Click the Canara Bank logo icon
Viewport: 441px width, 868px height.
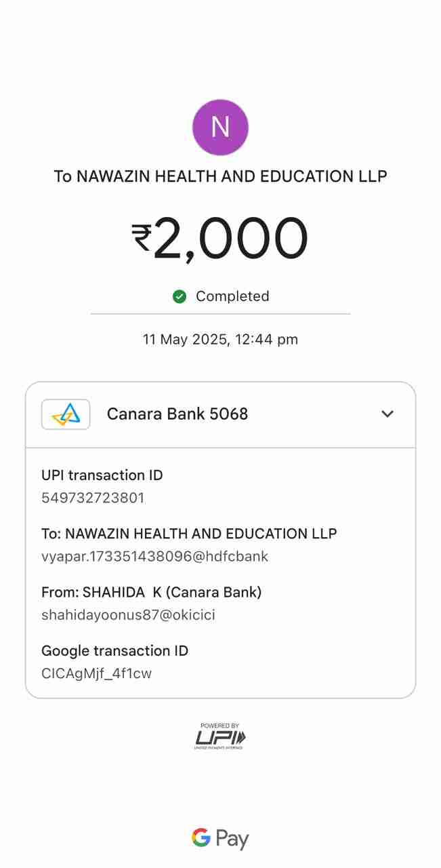click(66, 414)
